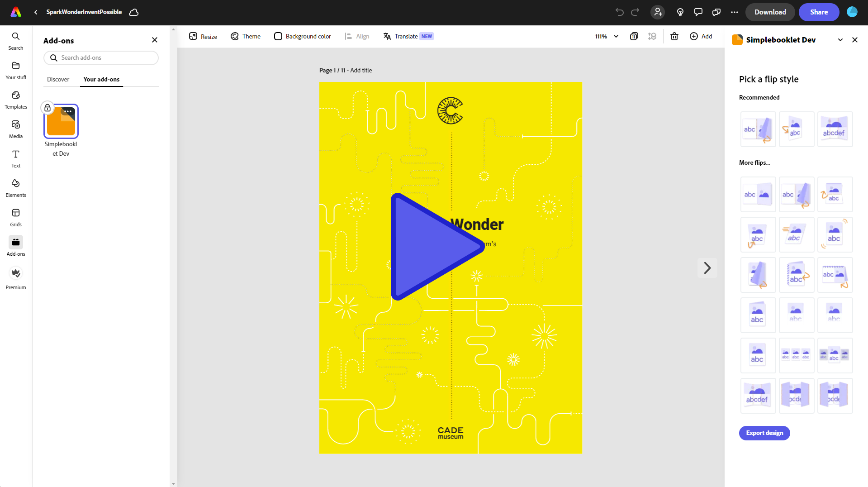
Task: Open the Templates panel
Action: [x=15, y=100]
